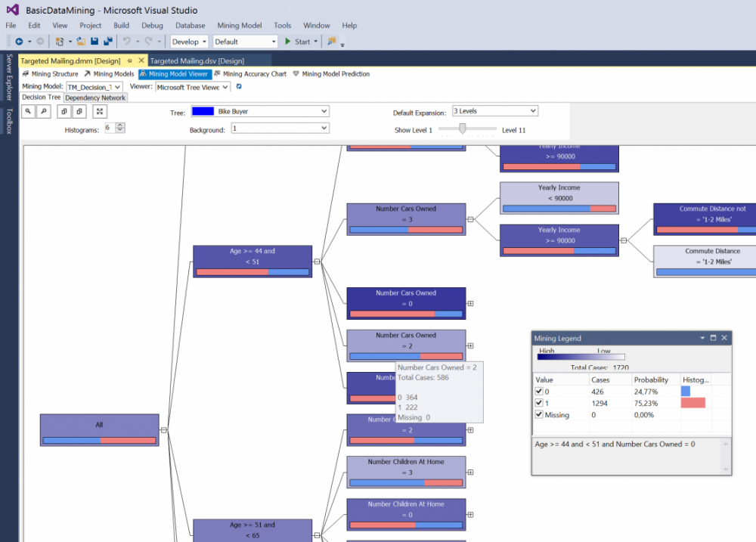Expand the Number Cars Owned = 0 node
Viewport: 756px width, 542px height.
[x=470, y=303]
